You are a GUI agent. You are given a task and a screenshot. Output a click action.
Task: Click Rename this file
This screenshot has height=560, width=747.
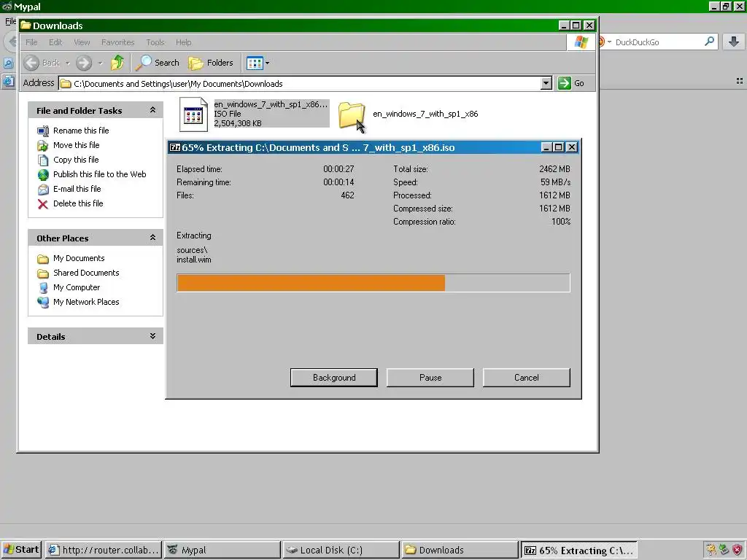click(81, 131)
